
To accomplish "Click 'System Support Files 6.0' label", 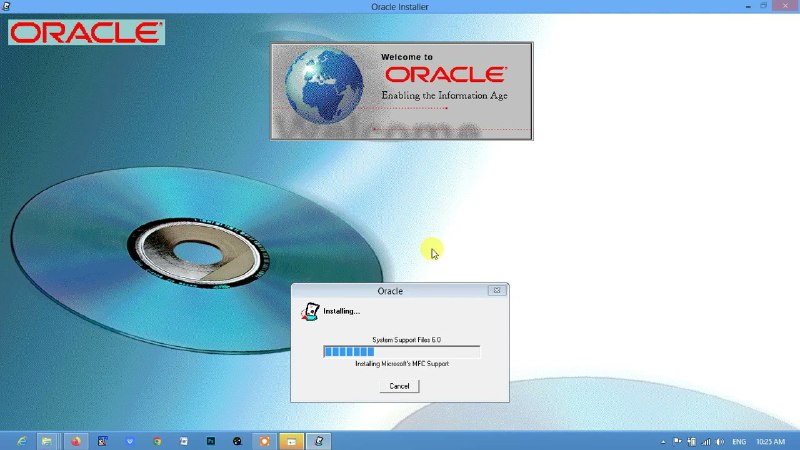I will click(407, 340).
